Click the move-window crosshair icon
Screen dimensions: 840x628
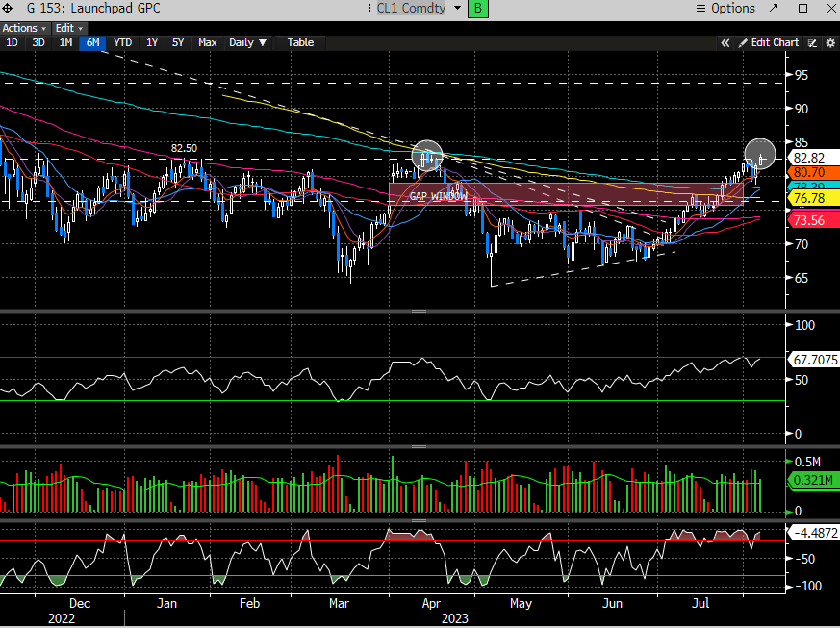[x=8, y=8]
